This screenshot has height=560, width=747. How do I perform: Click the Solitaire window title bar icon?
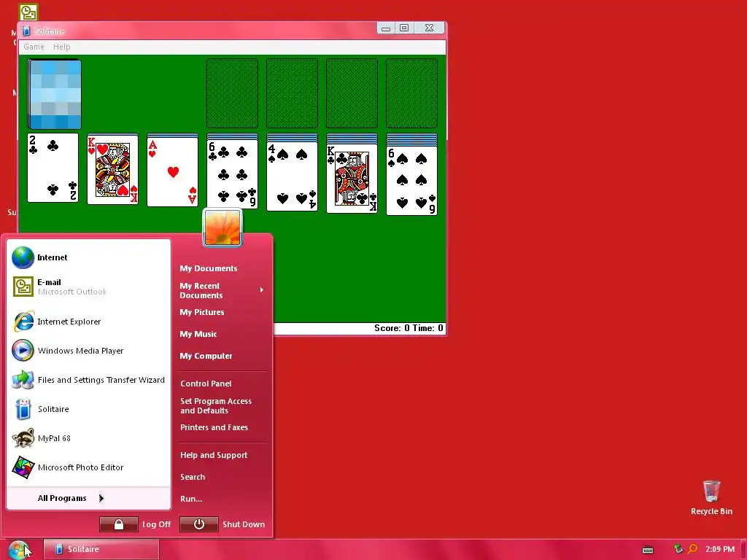coord(27,31)
